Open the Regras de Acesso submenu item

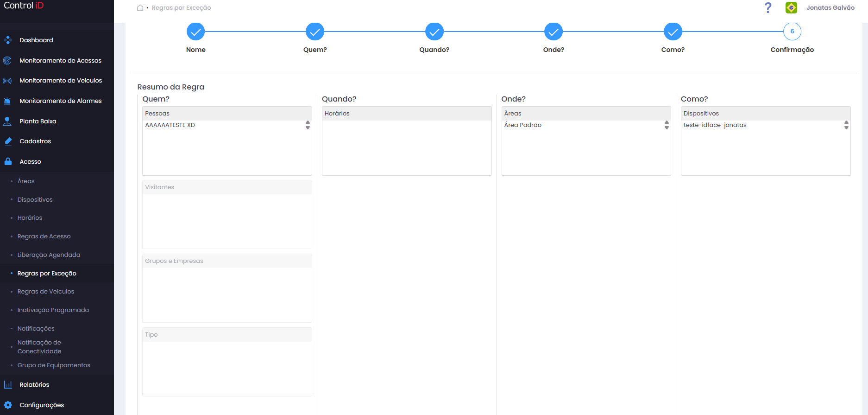tap(44, 236)
